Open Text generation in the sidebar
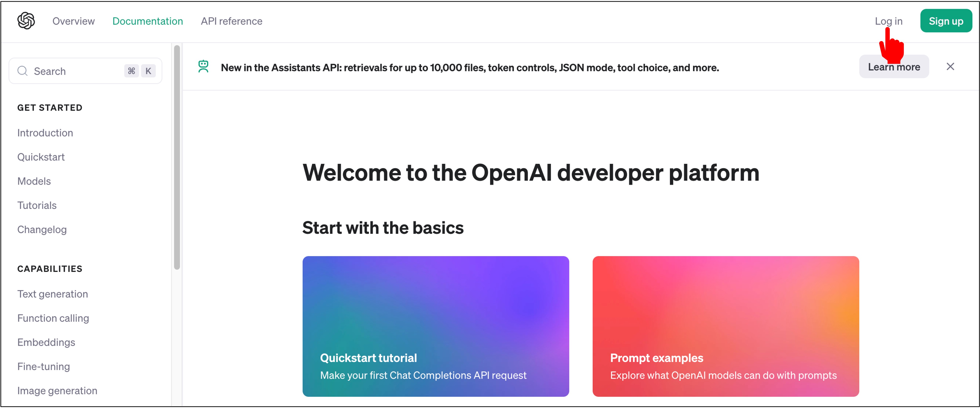 click(53, 294)
